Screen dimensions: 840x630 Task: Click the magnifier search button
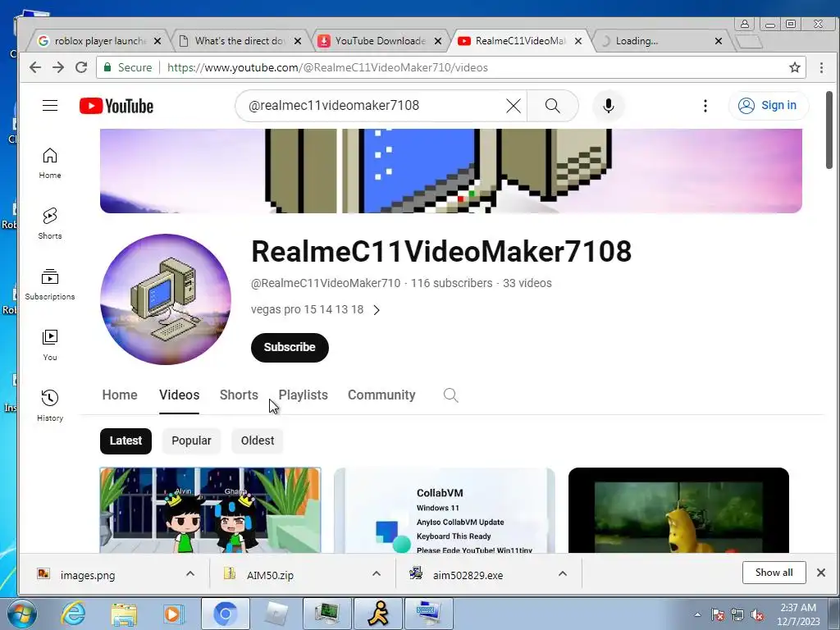click(553, 106)
